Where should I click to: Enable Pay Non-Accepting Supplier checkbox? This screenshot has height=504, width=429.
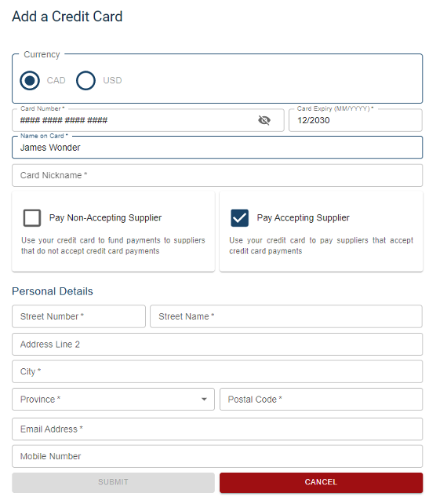coord(32,218)
